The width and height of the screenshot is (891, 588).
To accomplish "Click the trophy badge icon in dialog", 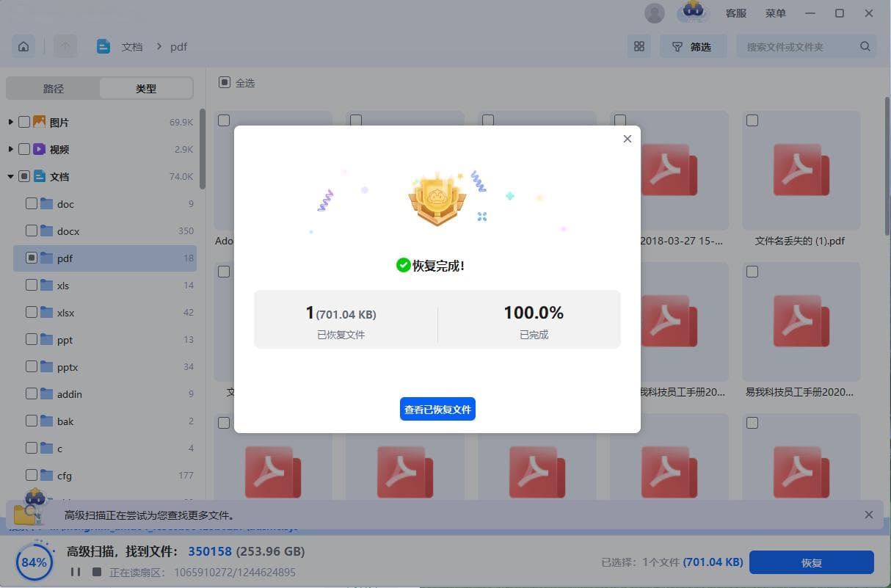I will click(x=437, y=198).
